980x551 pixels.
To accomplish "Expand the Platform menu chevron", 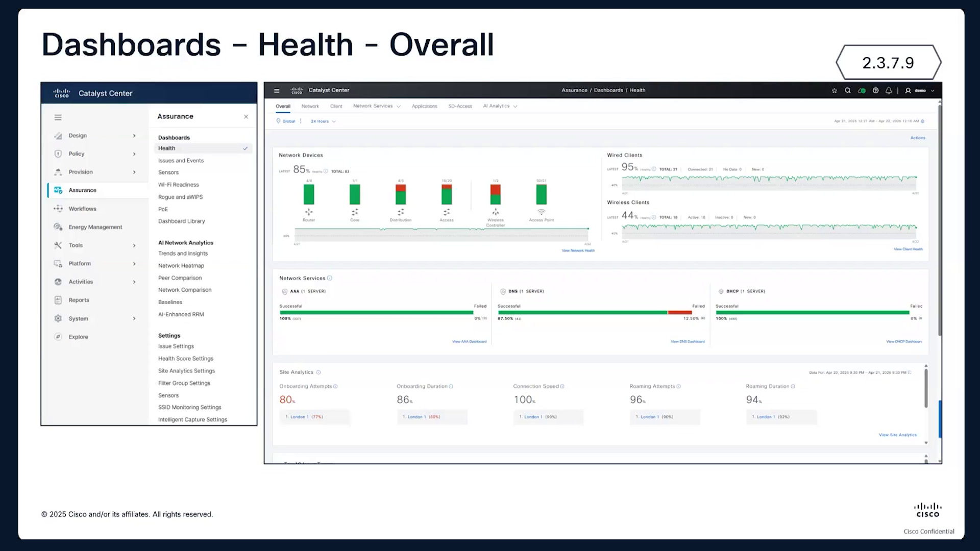I will tap(134, 264).
